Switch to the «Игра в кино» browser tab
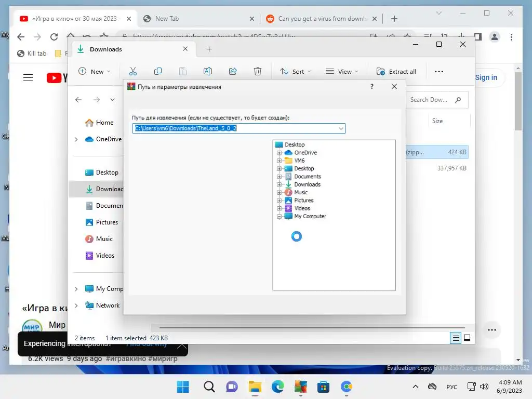 click(x=75, y=19)
